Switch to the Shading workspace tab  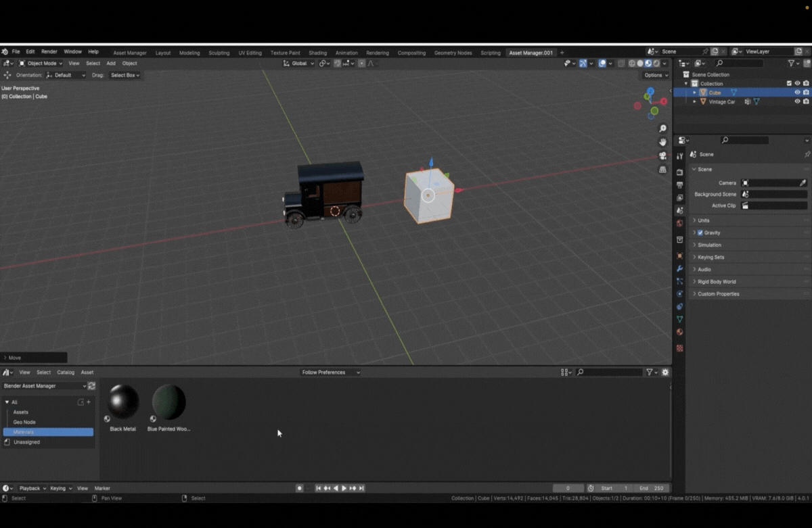(x=317, y=53)
